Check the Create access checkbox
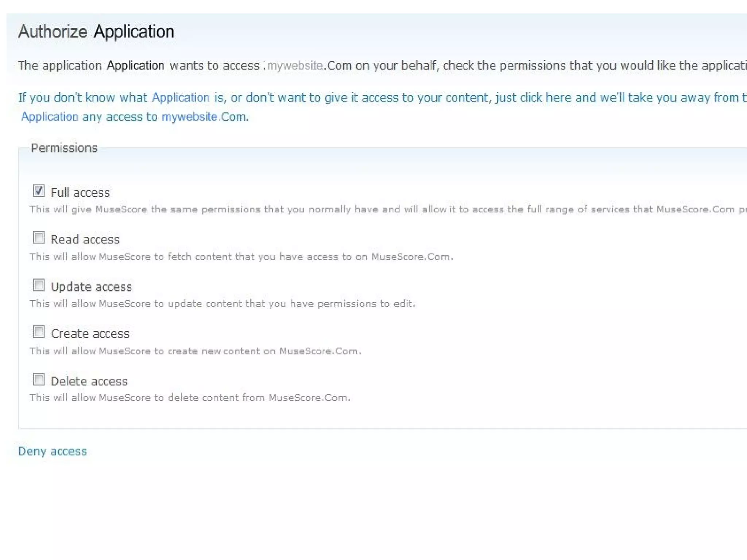Viewport: 747px width, 560px height. [x=39, y=332]
